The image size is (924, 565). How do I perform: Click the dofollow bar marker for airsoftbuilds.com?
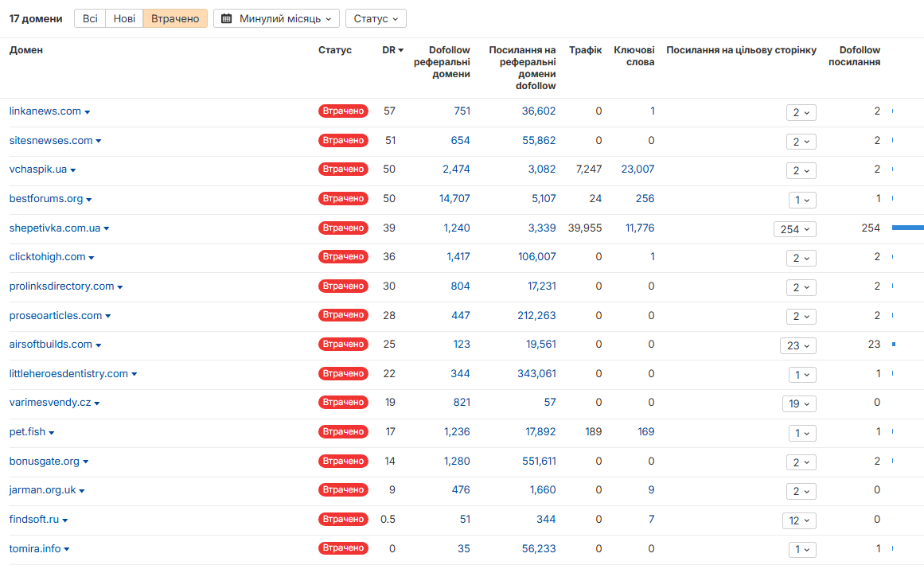pyautogui.click(x=893, y=345)
